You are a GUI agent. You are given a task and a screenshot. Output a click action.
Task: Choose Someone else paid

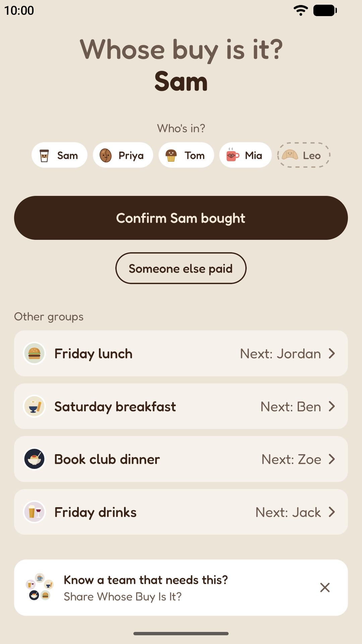click(181, 268)
